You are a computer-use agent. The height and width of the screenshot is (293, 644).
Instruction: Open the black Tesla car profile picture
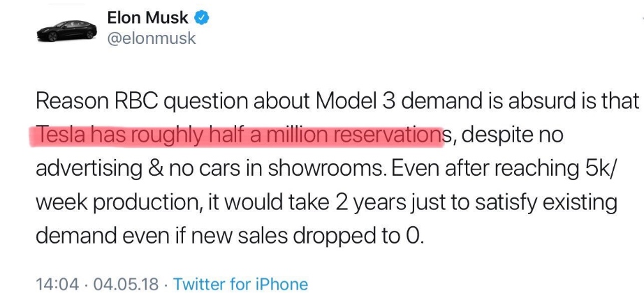click(66, 31)
